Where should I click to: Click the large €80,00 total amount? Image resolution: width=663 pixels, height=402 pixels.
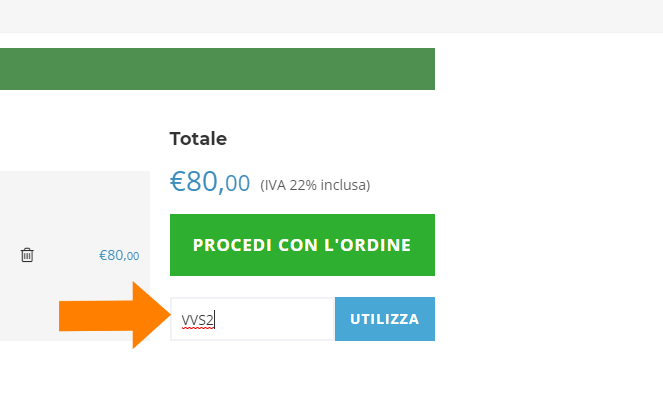point(210,182)
